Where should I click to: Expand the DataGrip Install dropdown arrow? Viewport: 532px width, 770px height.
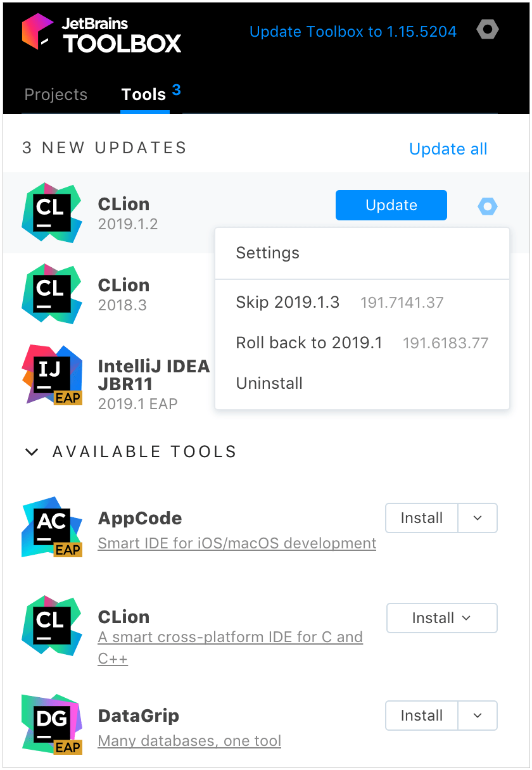click(x=478, y=716)
